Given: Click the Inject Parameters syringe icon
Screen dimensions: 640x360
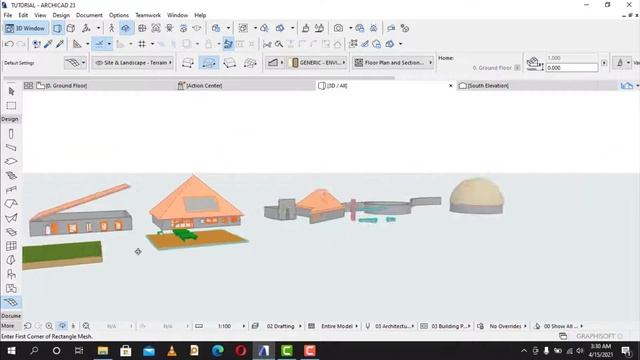Looking at the screenshot, I should (60, 44).
